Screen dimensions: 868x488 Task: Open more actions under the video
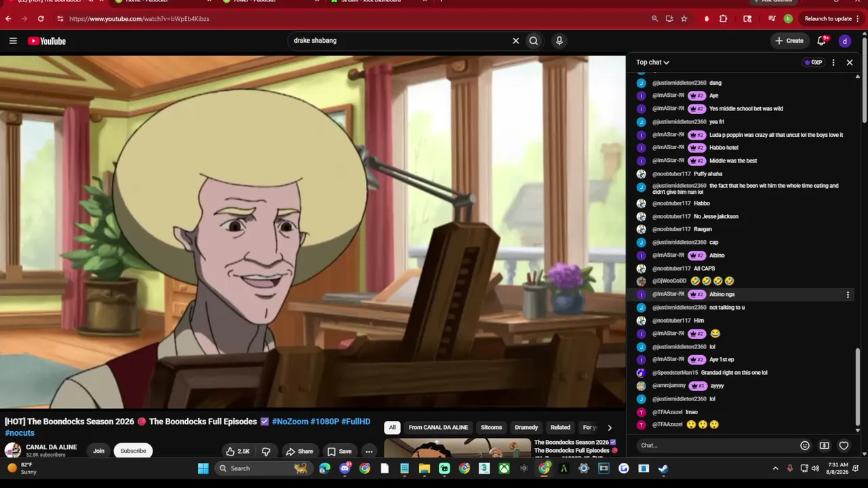point(369,451)
